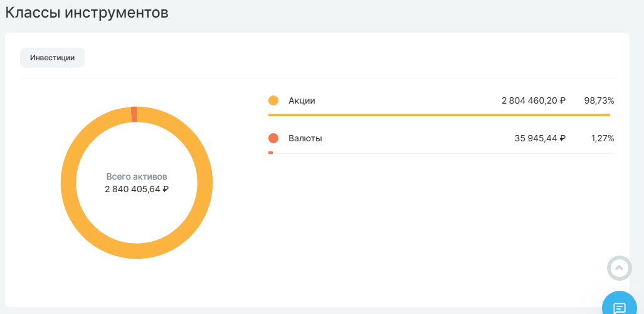The image size is (644, 314).
Task: Click the ruble sign after Валюты amount
Action: (562, 138)
